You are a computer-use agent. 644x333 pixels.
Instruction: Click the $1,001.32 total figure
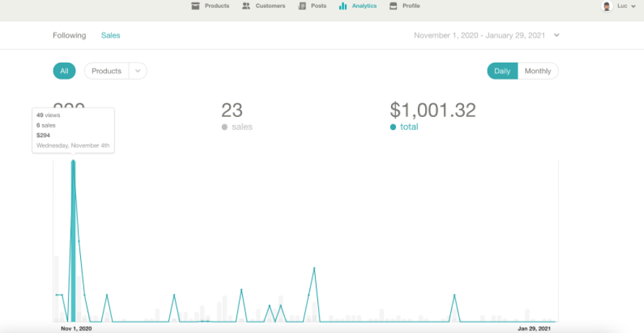click(x=433, y=110)
